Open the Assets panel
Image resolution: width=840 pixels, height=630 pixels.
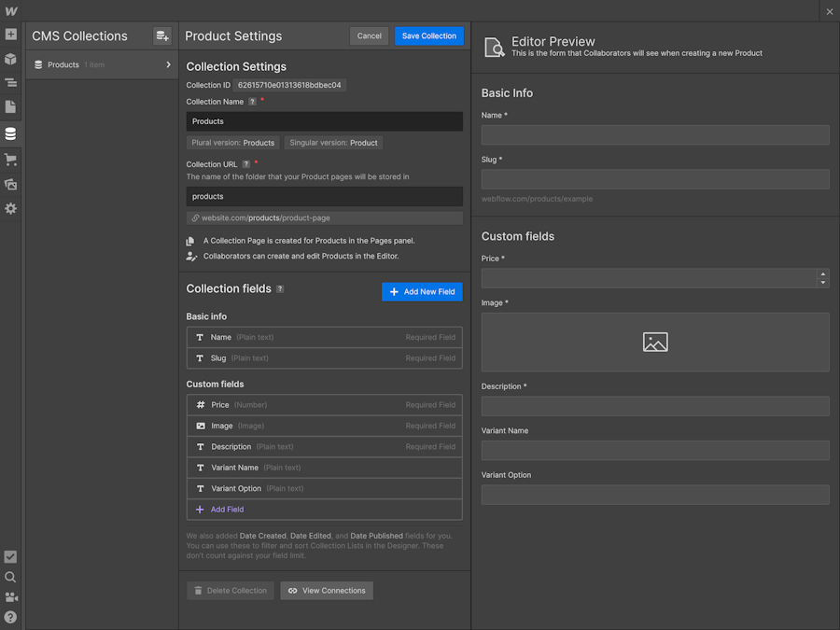pos(11,184)
